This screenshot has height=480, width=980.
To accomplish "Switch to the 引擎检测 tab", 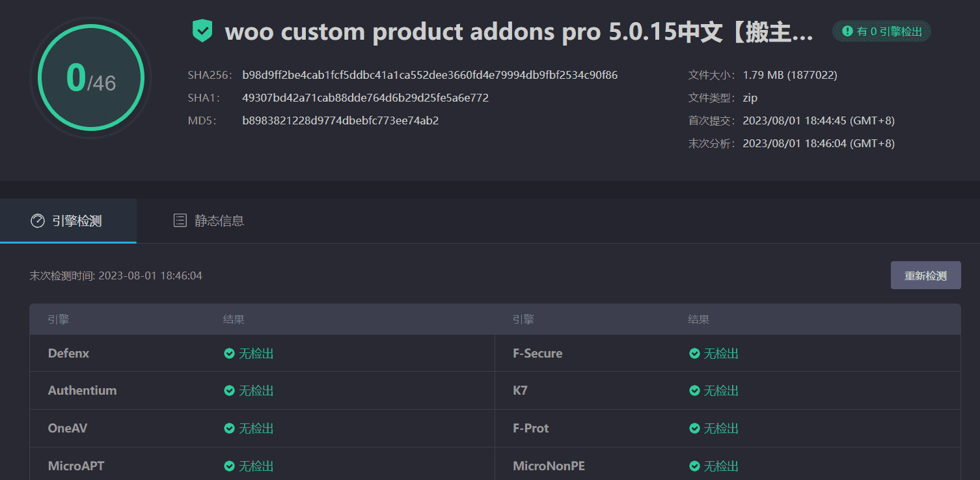I will 68,221.
